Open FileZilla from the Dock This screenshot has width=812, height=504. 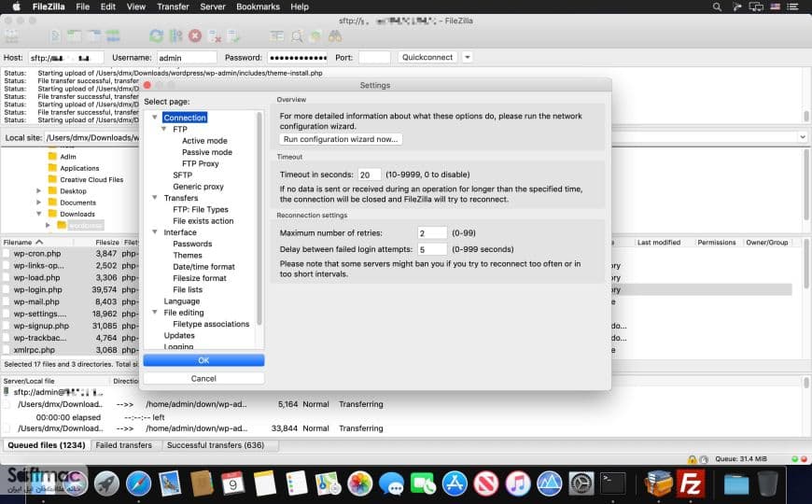pyautogui.click(x=691, y=484)
